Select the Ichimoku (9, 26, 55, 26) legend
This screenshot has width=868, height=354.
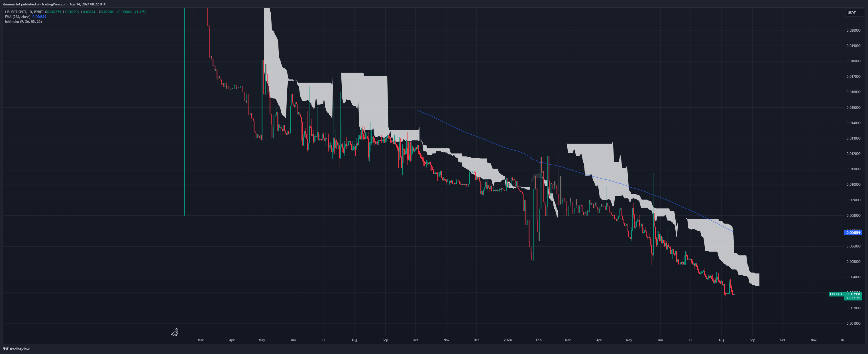[23, 22]
